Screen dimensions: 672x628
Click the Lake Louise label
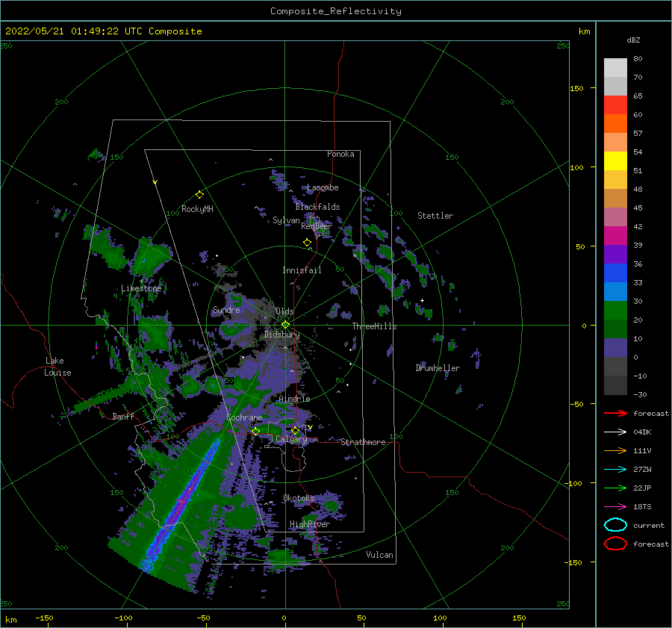(57, 367)
